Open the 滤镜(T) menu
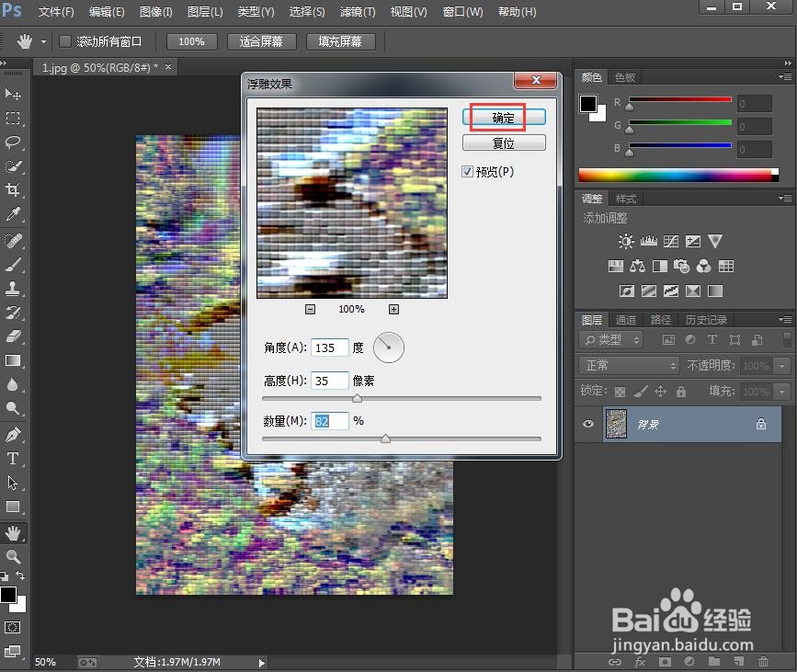Image resolution: width=797 pixels, height=672 pixels. [x=358, y=11]
